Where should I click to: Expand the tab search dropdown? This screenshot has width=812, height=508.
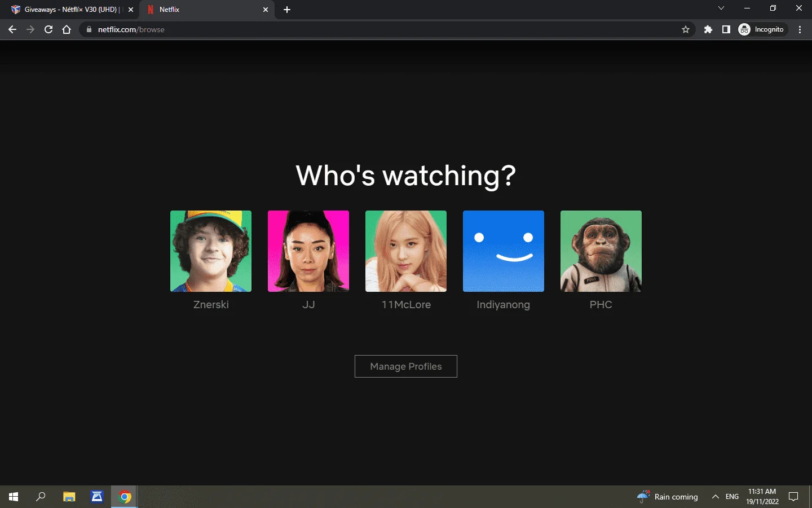point(721,8)
